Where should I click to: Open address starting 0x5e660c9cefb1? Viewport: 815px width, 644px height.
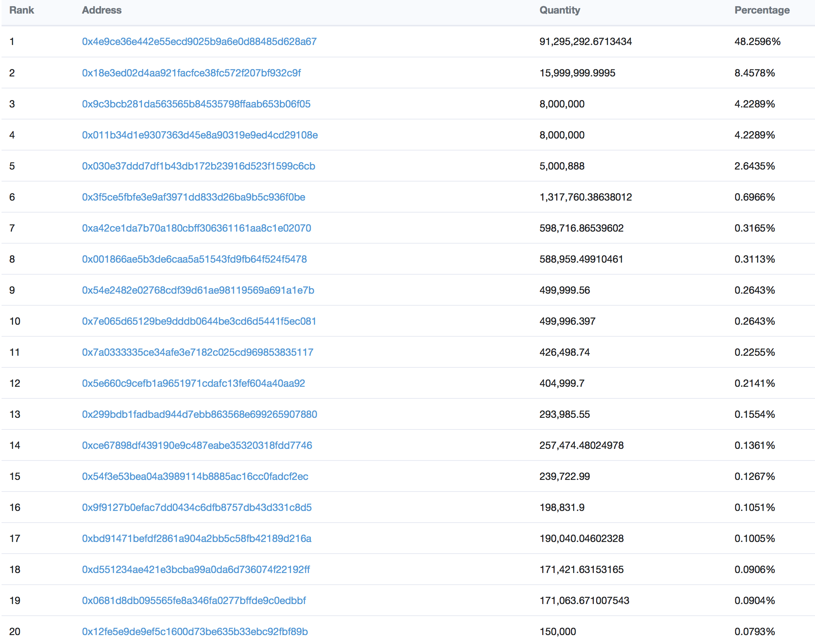point(193,383)
